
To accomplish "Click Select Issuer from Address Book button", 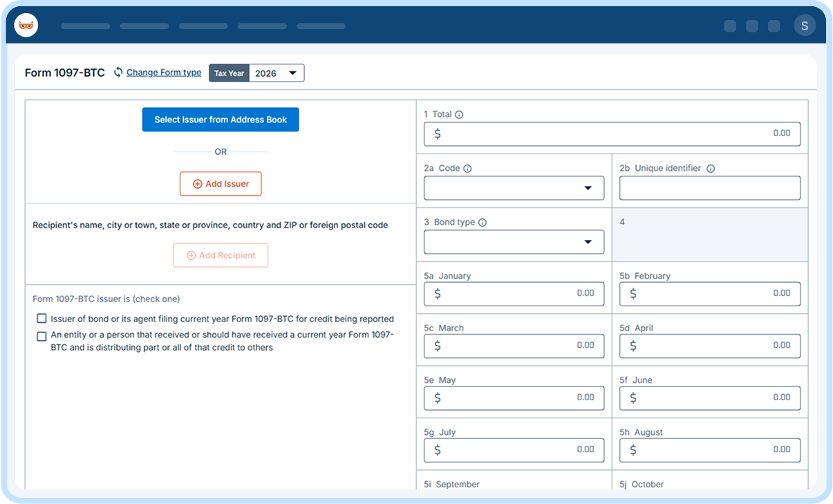I will (221, 120).
